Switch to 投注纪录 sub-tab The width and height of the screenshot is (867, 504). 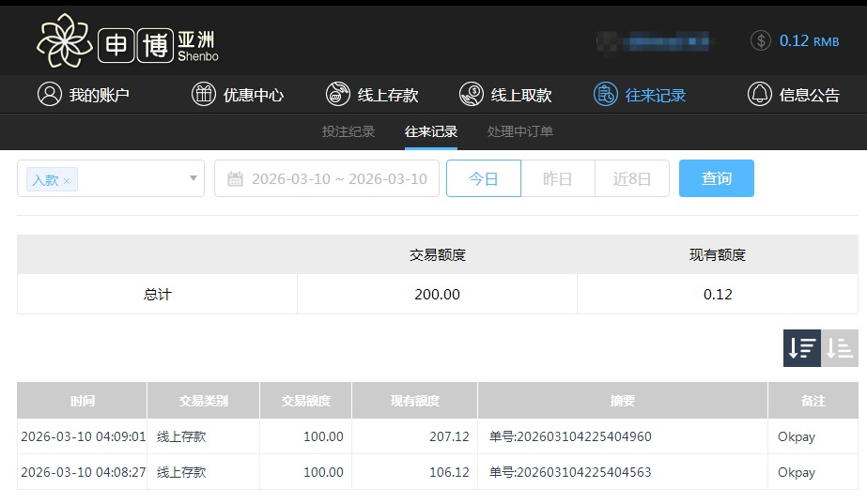[348, 131]
